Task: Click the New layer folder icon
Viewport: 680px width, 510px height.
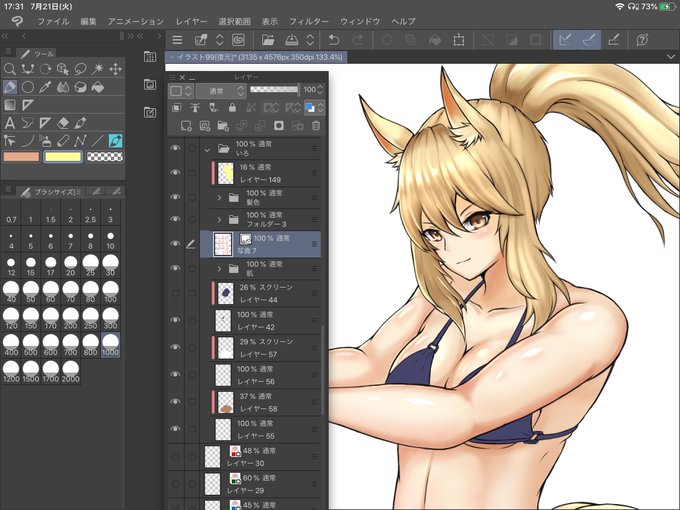Action: (223, 126)
